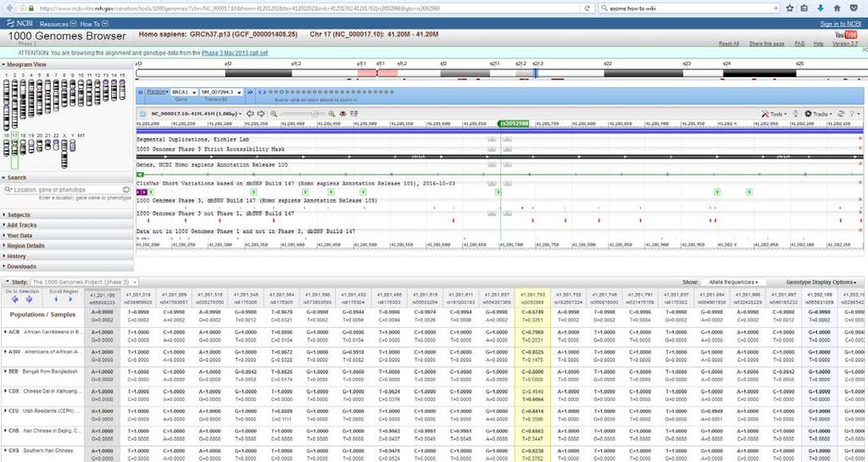Open Genotype Display Options menu
868x462 pixels.
(x=821, y=282)
